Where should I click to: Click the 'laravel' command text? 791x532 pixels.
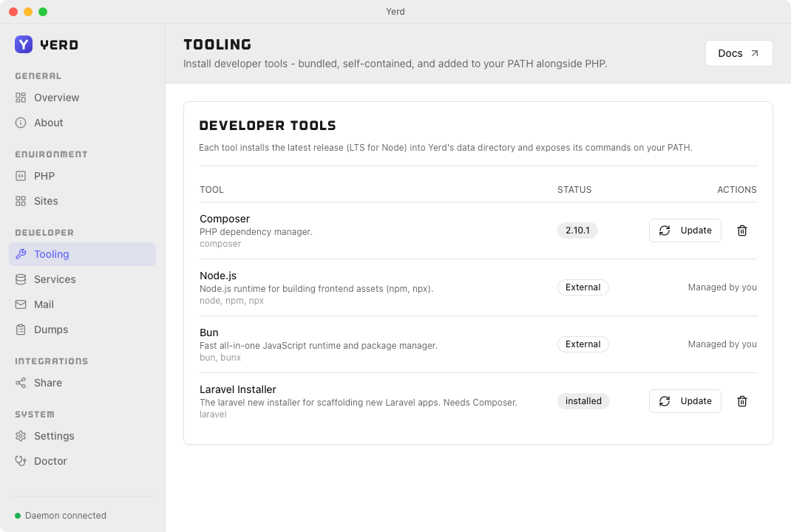click(x=213, y=415)
